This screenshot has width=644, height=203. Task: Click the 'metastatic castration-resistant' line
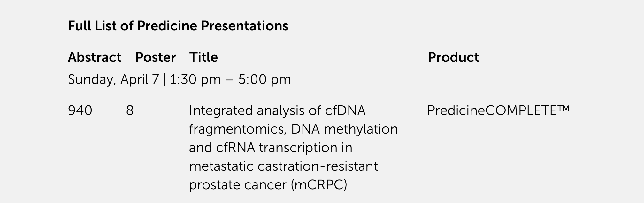coord(284,166)
